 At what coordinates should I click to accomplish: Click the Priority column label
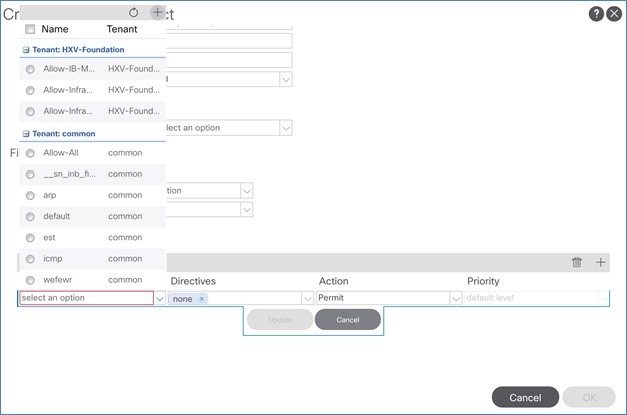[x=483, y=281]
